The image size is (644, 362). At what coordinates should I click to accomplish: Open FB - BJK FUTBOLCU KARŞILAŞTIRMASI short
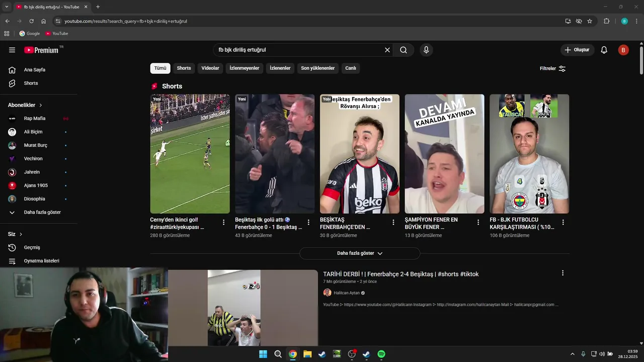click(x=529, y=154)
